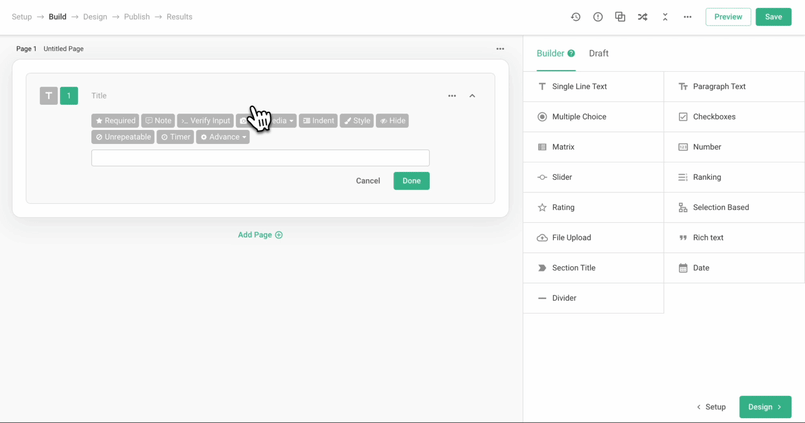Switch to the Draft tab
805x423 pixels.
tap(598, 54)
